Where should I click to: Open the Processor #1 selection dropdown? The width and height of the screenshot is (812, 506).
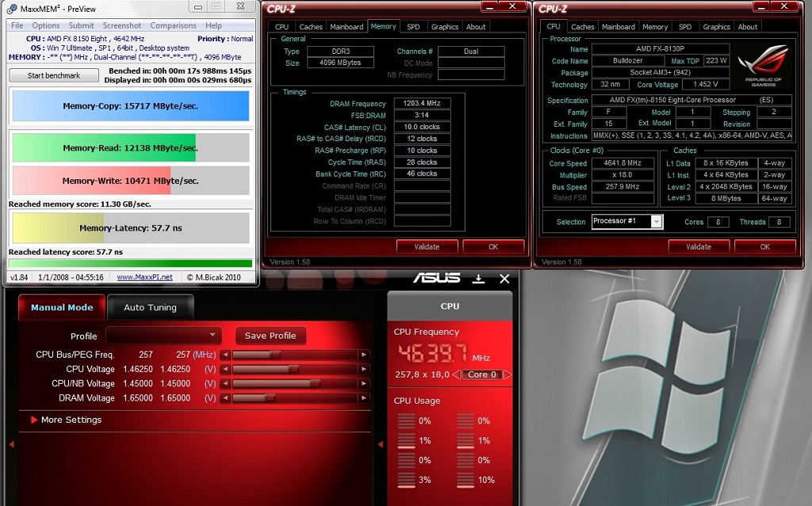tap(656, 221)
